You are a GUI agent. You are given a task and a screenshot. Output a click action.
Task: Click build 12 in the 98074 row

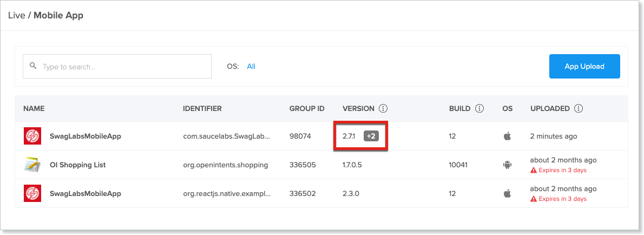tap(452, 136)
